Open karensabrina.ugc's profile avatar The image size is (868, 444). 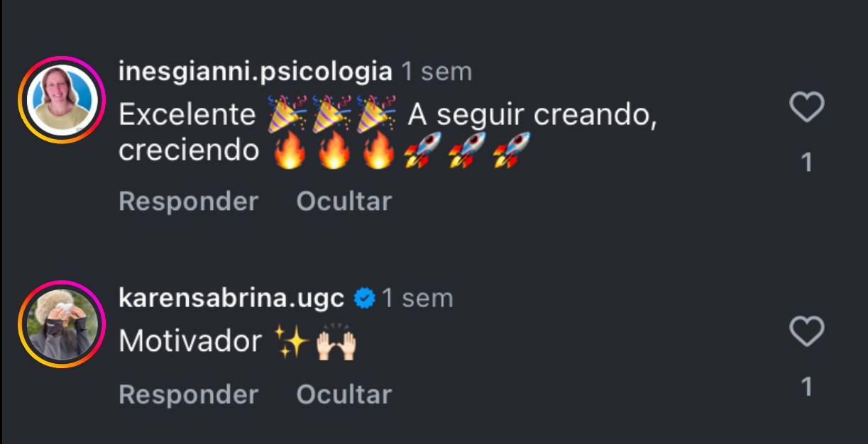pyautogui.click(x=61, y=324)
